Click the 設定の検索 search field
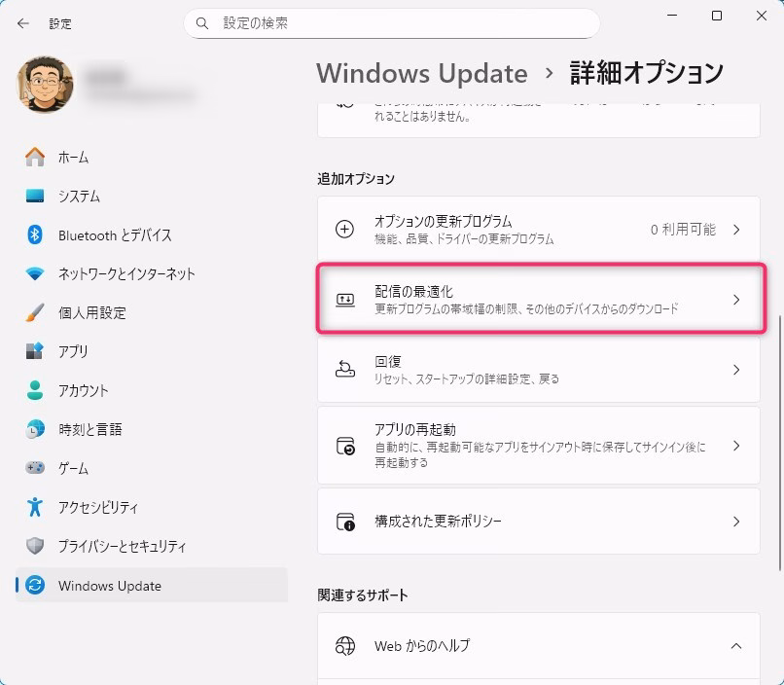This screenshot has width=784, height=685. (399, 22)
